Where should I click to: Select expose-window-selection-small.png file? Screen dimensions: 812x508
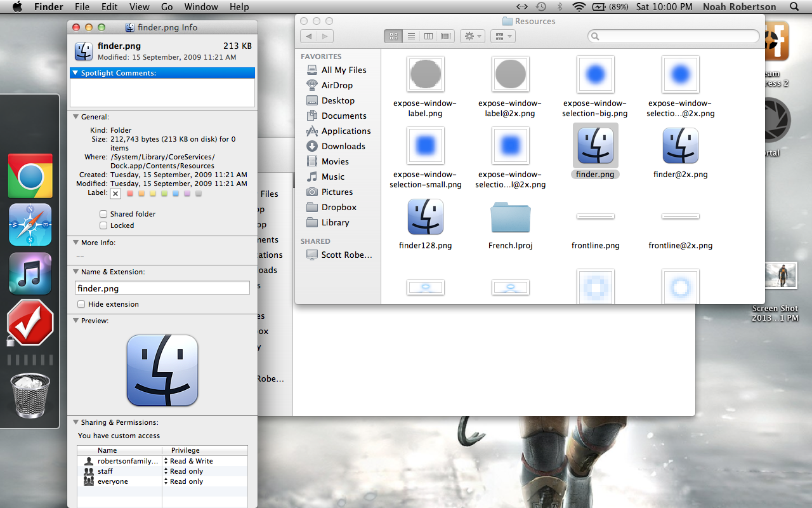[425, 145]
